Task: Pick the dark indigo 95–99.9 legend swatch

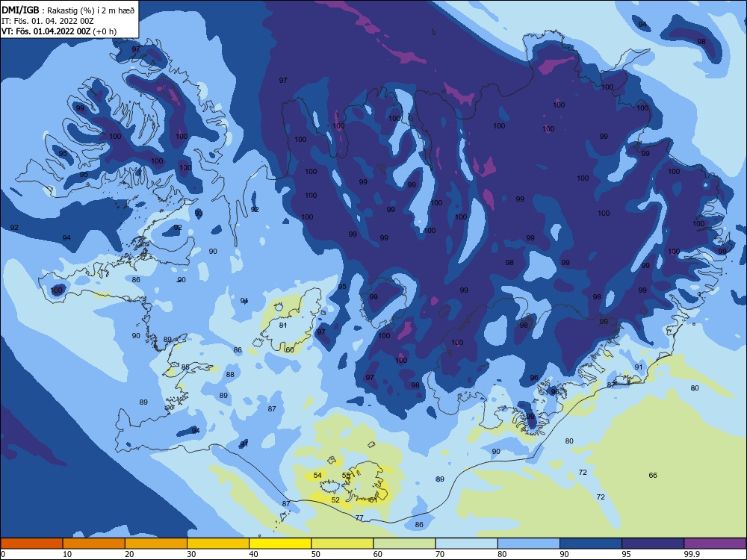Action: [653, 544]
